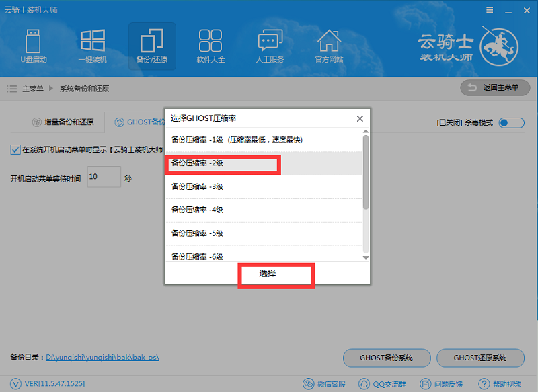Close the 选择GHOST压缩率 dialog
The width and height of the screenshot is (538, 392).
point(360,118)
